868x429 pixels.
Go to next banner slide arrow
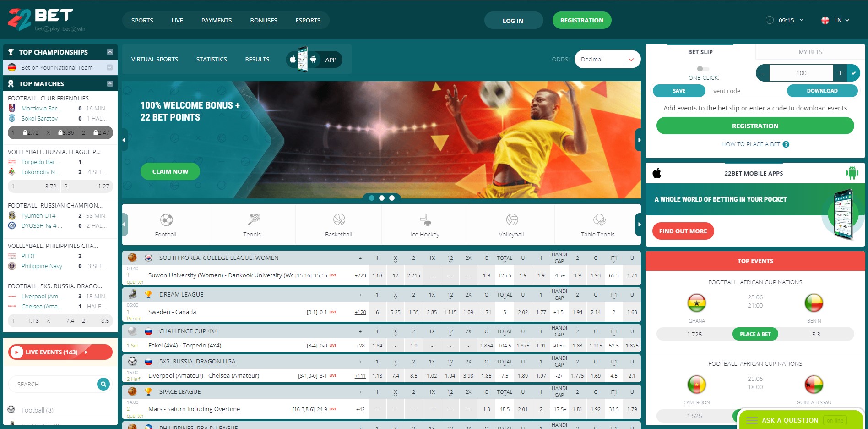pos(639,140)
